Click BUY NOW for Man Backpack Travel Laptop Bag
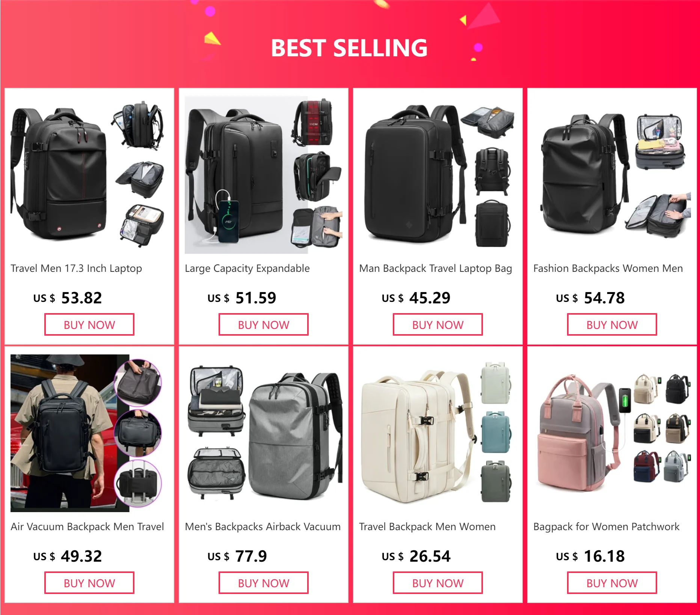Viewport: 700px width, 615px height. pyautogui.click(x=438, y=324)
